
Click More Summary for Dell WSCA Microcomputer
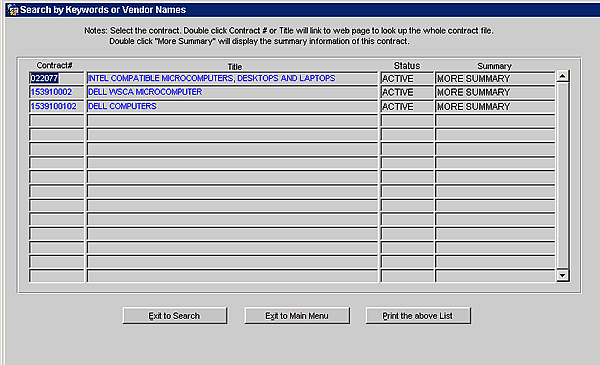point(495,92)
